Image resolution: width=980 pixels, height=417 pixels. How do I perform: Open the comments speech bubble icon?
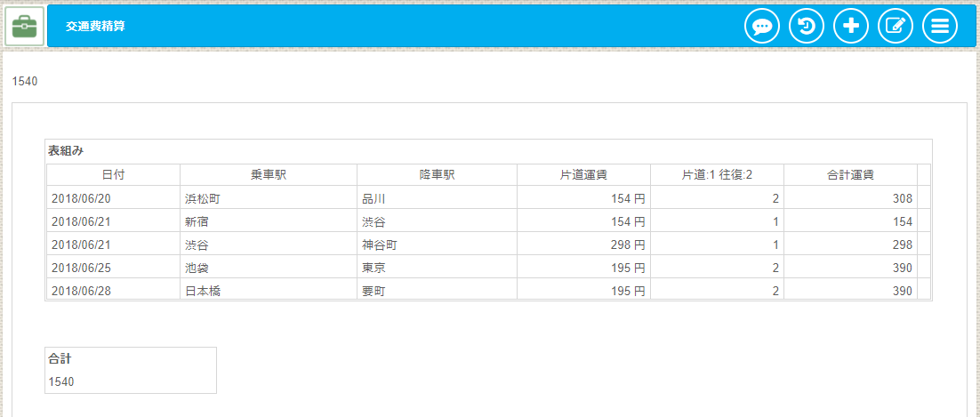point(762,27)
